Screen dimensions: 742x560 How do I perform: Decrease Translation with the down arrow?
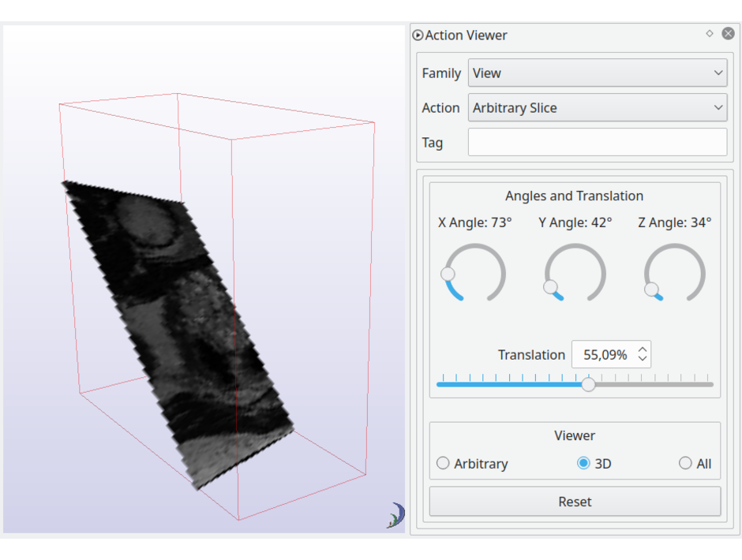click(x=643, y=360)
